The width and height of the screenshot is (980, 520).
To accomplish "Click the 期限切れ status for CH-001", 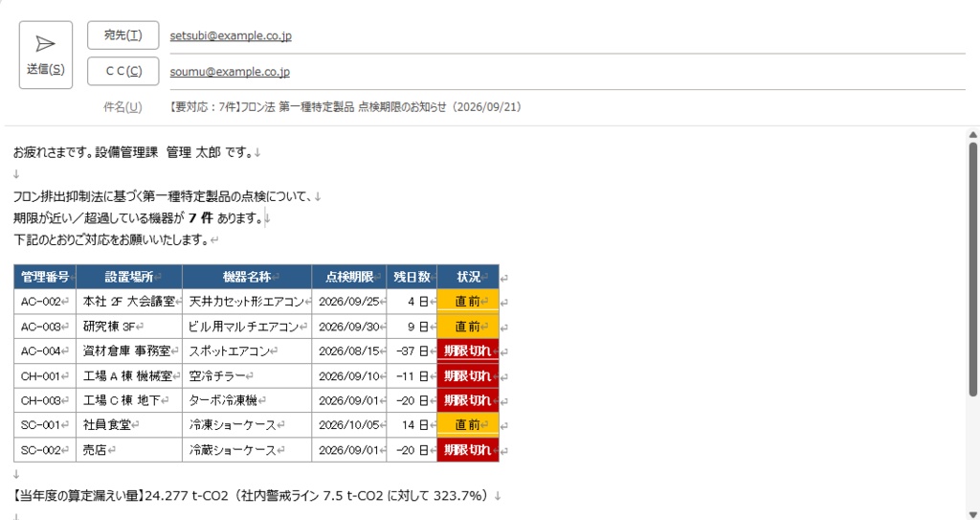I will [x=468, y=376].
